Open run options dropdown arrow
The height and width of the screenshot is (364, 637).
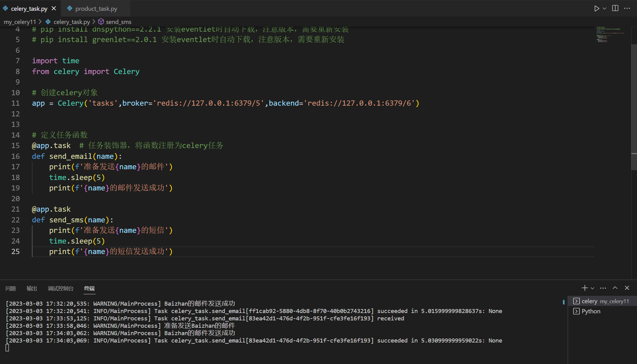[x=604, y=8]
